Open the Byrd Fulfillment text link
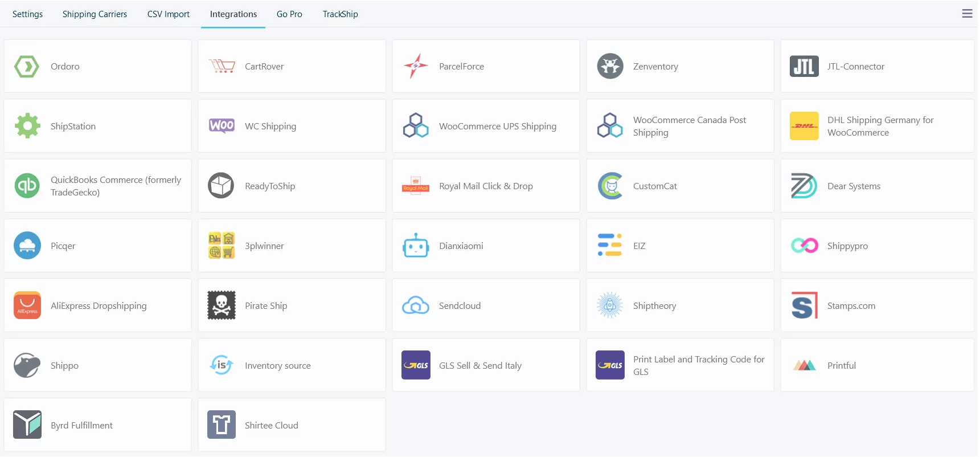Viewport: 980px width, 457px height. pyautogui.click(x=81, y=426)
